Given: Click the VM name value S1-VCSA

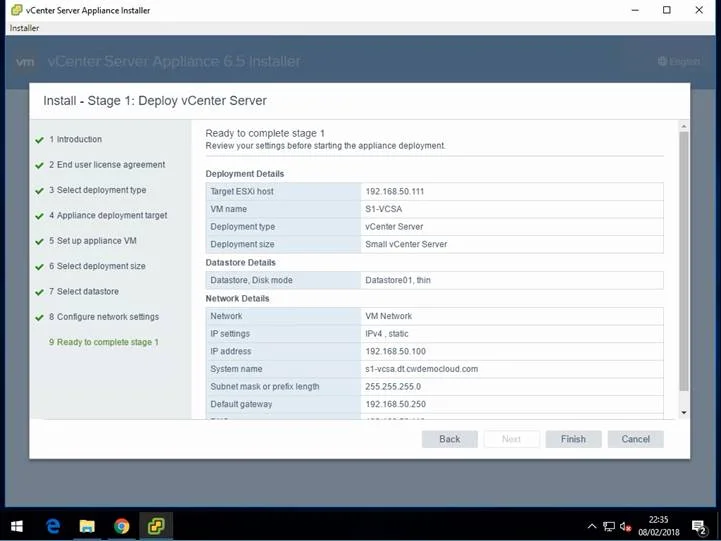Looking at the screenshot, I should click(x=383, y=209).
